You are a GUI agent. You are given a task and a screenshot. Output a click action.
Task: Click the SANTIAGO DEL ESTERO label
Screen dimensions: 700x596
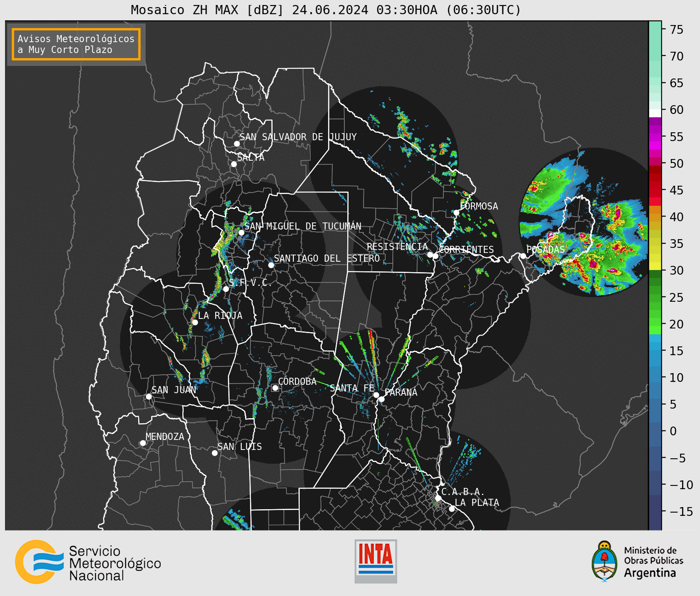pyautogui.click(x=327, y=258)
